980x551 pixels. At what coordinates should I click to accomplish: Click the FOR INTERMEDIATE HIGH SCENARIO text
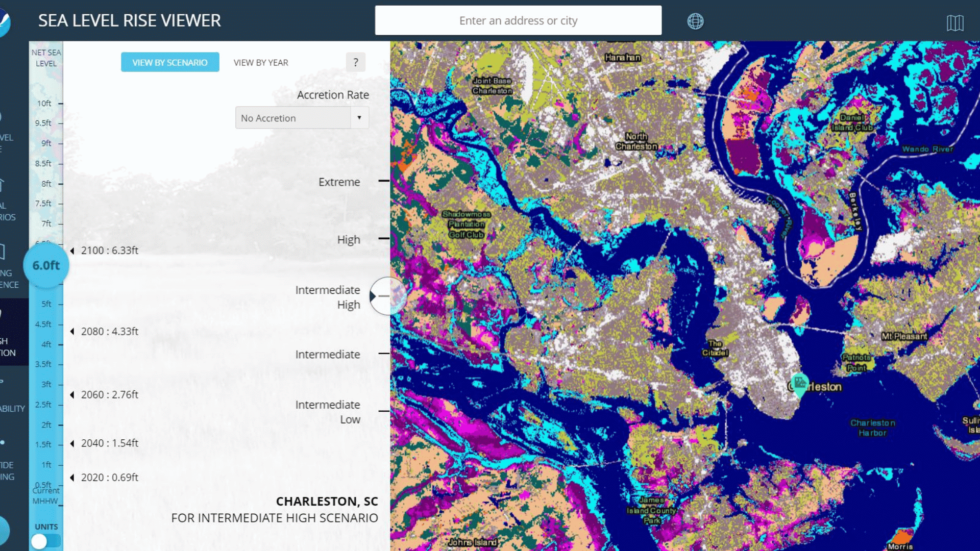point(275,518)
